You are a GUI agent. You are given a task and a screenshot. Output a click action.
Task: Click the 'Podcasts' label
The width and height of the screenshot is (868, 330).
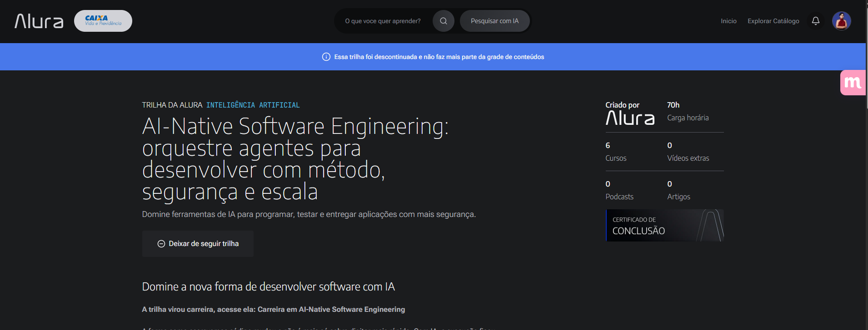click(x=619, y=197)
